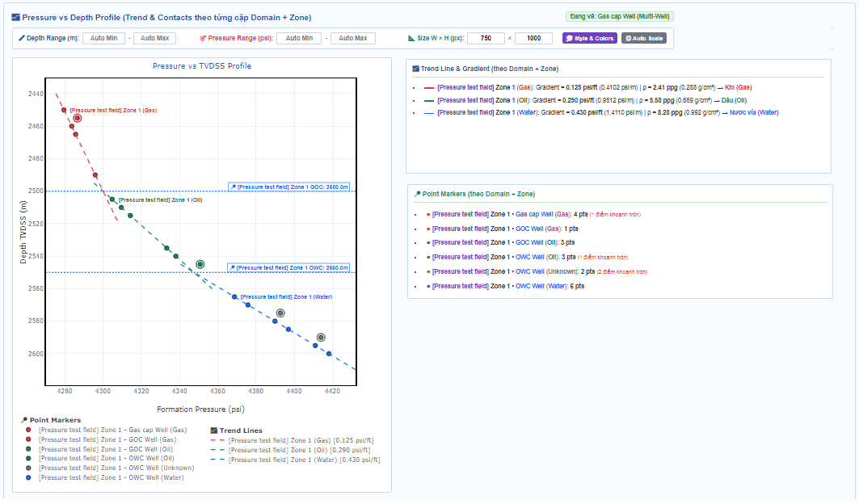Click the chart icon beside the Pressure vs Depth Profile title
Viewport: 859px width, 504px height.
16,18
